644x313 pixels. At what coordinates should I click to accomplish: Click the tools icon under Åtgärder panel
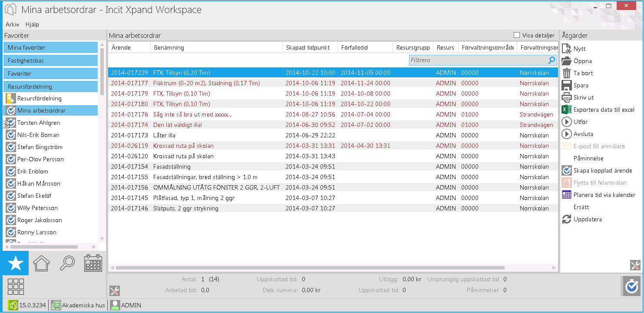coord(635,265)
